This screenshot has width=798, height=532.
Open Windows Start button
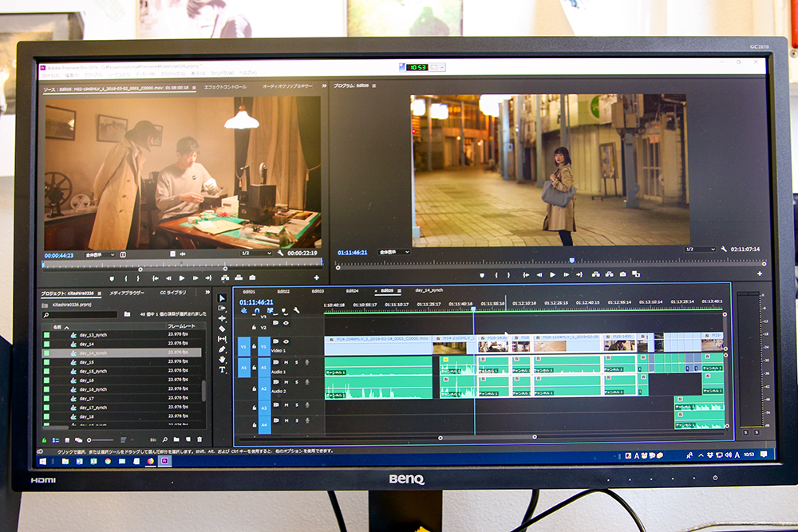43,461
